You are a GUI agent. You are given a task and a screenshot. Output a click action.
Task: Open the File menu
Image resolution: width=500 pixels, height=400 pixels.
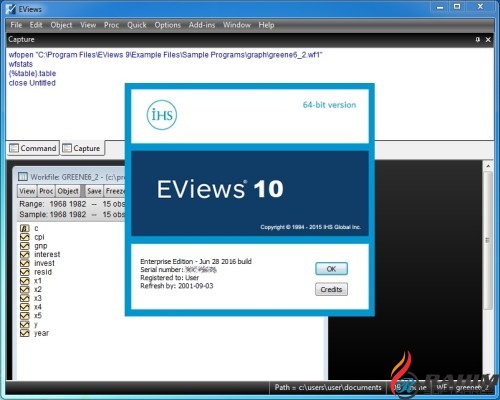tap(16, 25)
